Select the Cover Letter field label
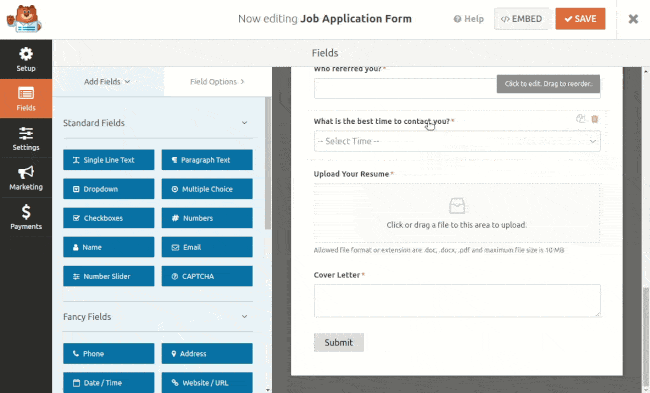The width and height of the screenshot is (650, 393). click(337, 275)
